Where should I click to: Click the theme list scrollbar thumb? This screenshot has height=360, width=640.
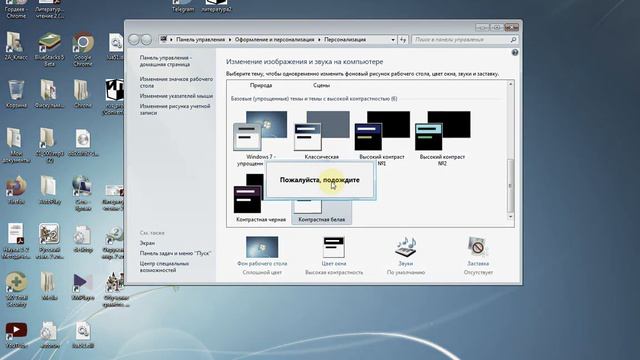pyautogui.click(x=510, y=185)
